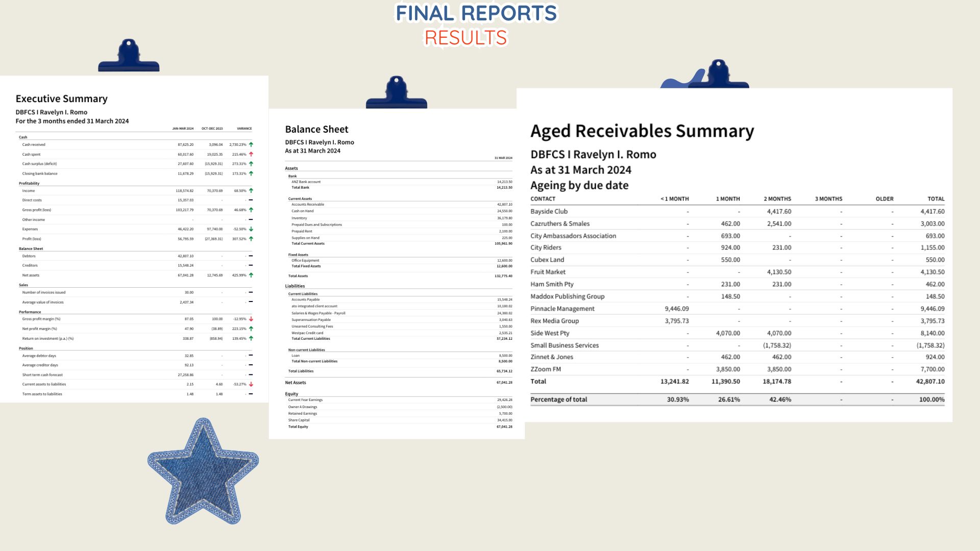Click Net Assets line on Balance Sheet
The height and width of the screenshot is (551, 980).
(398, 383)
